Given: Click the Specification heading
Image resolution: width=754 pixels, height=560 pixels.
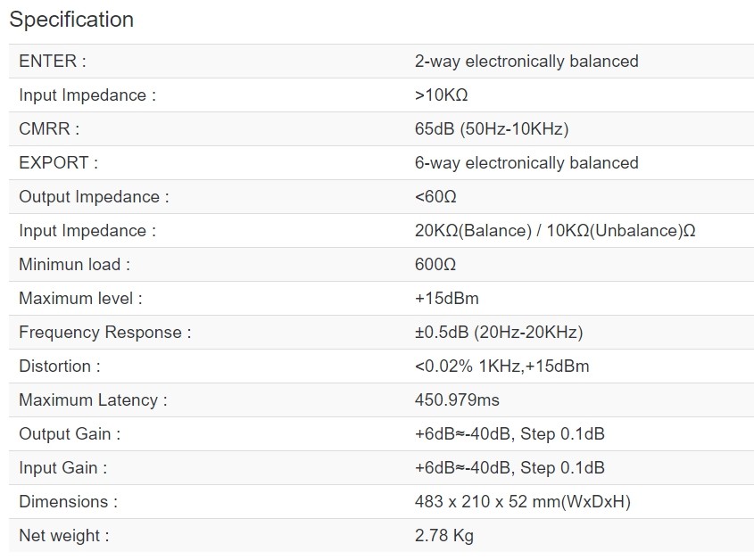Looking at the screenshot, I should [71, 20].
